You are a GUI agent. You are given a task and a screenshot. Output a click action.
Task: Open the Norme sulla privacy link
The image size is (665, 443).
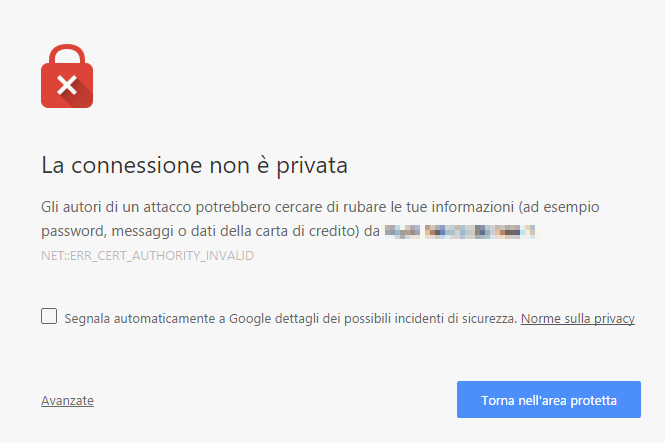pos(578,318)
